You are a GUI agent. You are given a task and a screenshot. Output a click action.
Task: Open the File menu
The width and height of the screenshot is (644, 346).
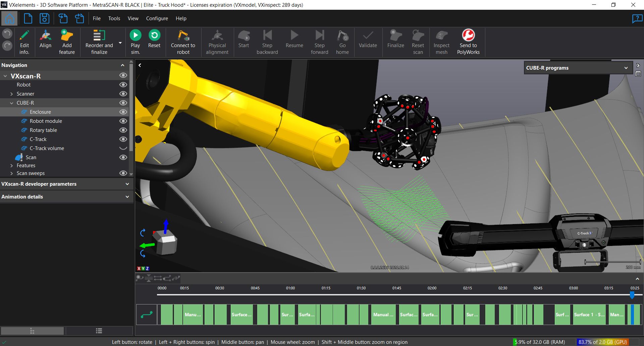click(97, 18)
